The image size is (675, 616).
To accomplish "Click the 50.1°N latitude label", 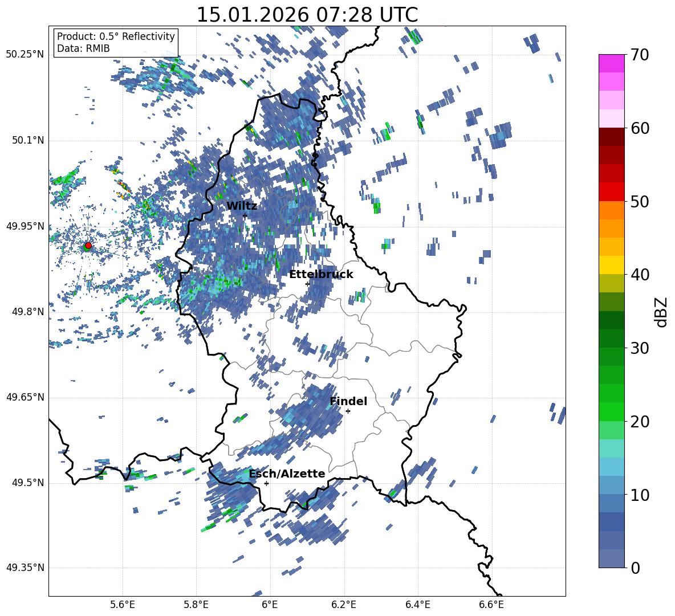I will tap(27, 140).
